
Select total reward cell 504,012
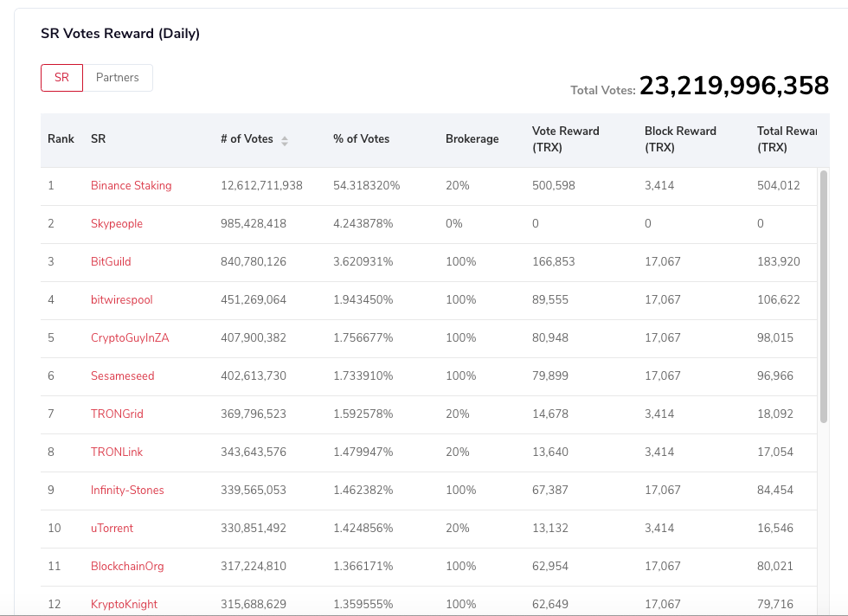point(778,185)
